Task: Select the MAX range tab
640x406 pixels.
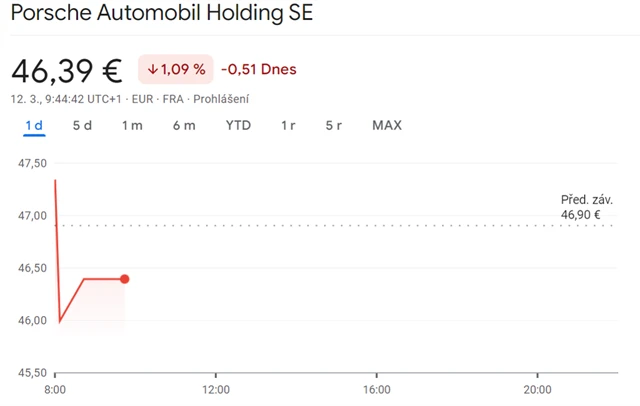Action: (x=387, y=126)
